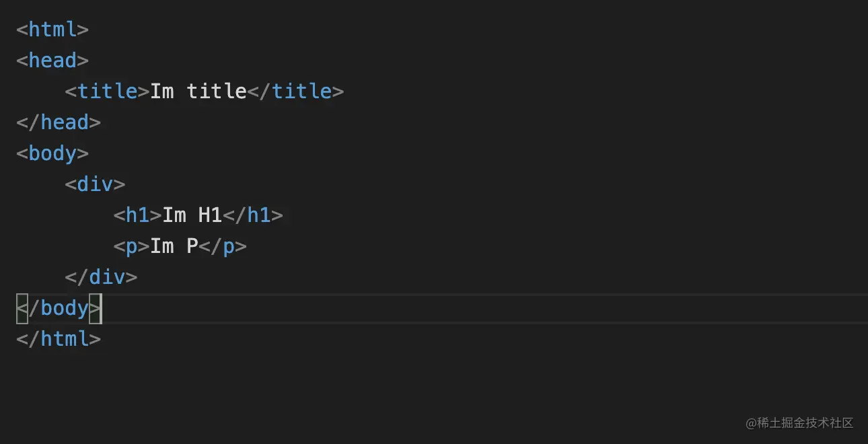This screenshot has width=868, height=444.
Task: Click highlighted right bracket after /body
Action: pyautogui.click(x=95, y=308)
